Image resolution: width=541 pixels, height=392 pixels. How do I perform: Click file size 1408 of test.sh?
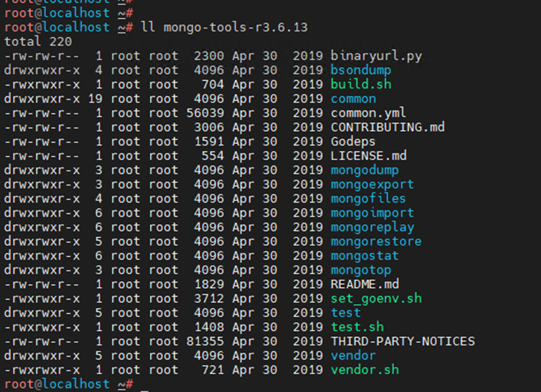tap(209, 327)
